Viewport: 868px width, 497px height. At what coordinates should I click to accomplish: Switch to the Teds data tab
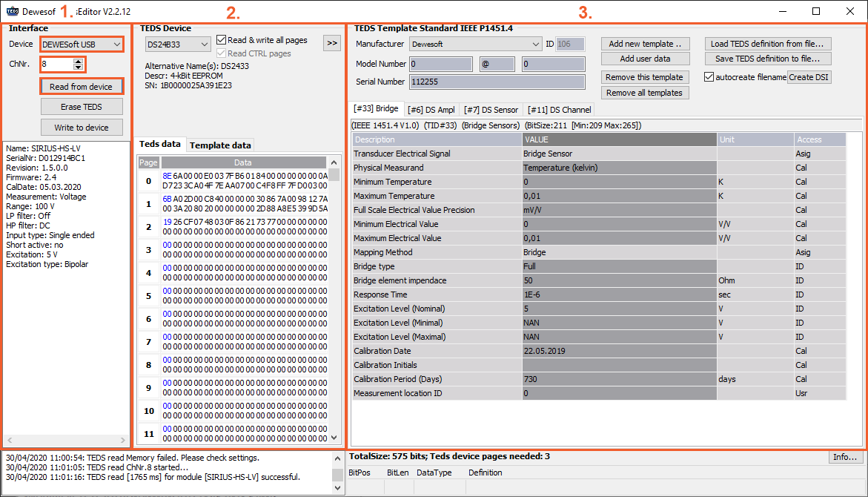click(160, 144)
